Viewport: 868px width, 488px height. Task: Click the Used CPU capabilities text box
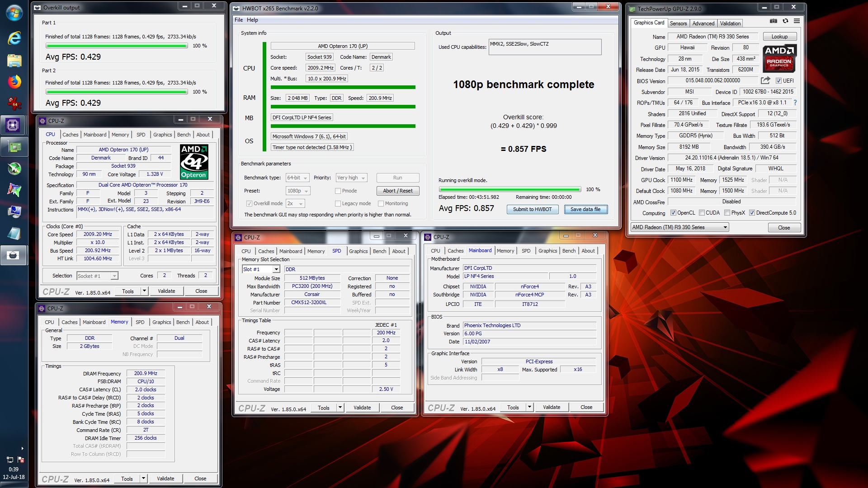pyautogui.click(x=545, y=47)
